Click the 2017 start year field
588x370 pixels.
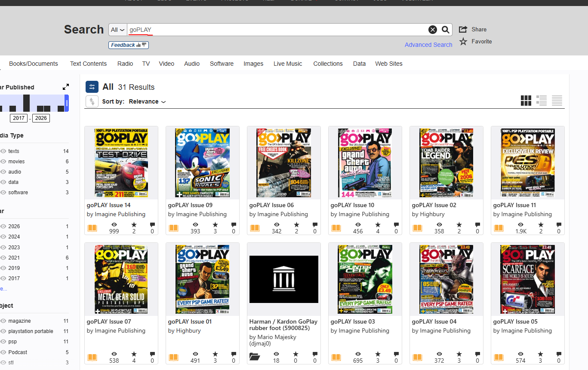(19, 118)
